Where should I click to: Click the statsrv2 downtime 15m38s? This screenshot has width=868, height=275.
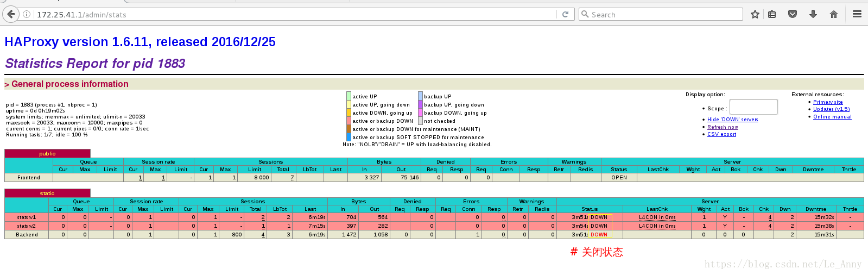pyautogui.click(x=824, y=226)
